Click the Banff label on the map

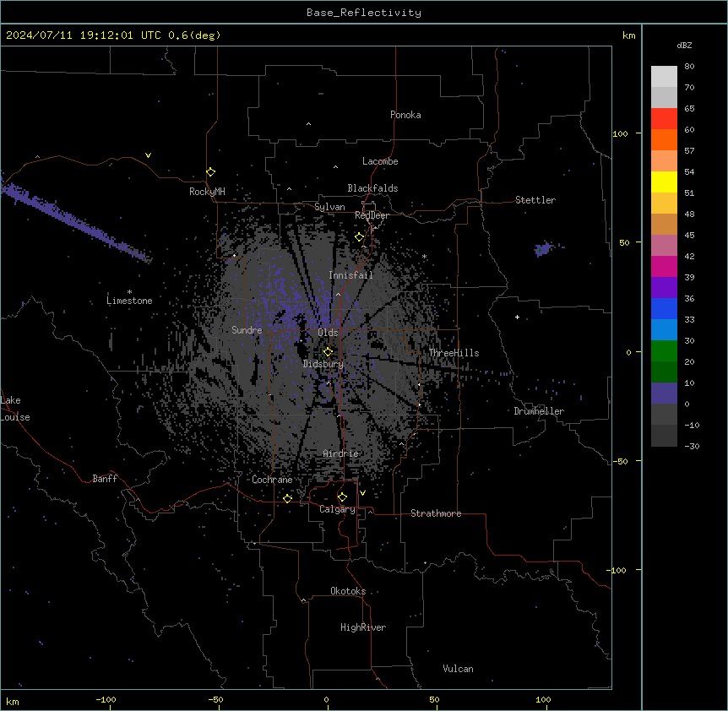click(105, 479)
